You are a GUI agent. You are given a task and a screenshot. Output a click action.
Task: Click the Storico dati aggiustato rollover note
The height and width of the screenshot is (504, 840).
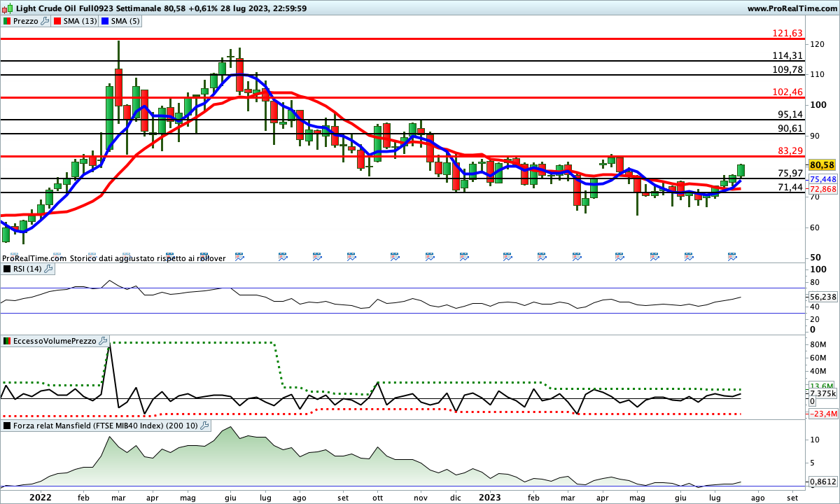click(x=147, y=258)
